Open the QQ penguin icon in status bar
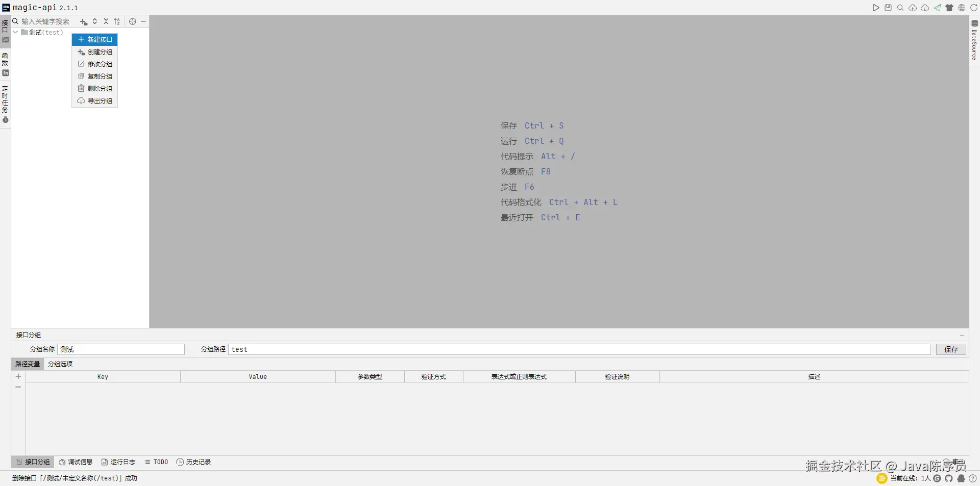This screenshot has height=486, width=980. (961, 478)
